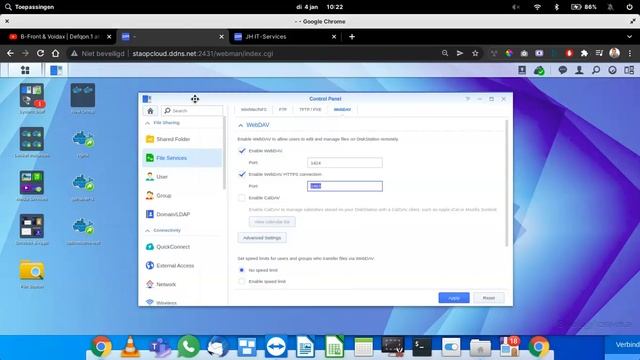Uncheck Enable WebDAV HTTPS connection
The image size is (640, 360).
tap(242, 174)
